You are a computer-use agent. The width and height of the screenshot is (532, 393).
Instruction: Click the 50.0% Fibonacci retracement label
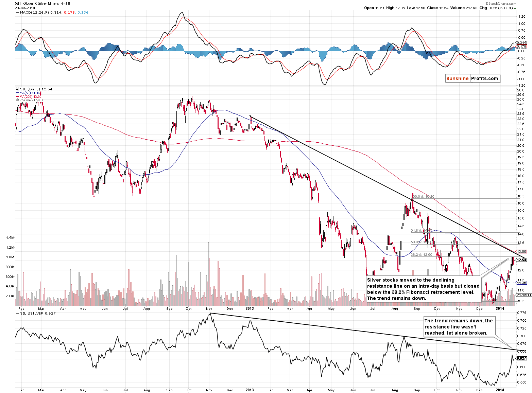click(x=422, y=242)
